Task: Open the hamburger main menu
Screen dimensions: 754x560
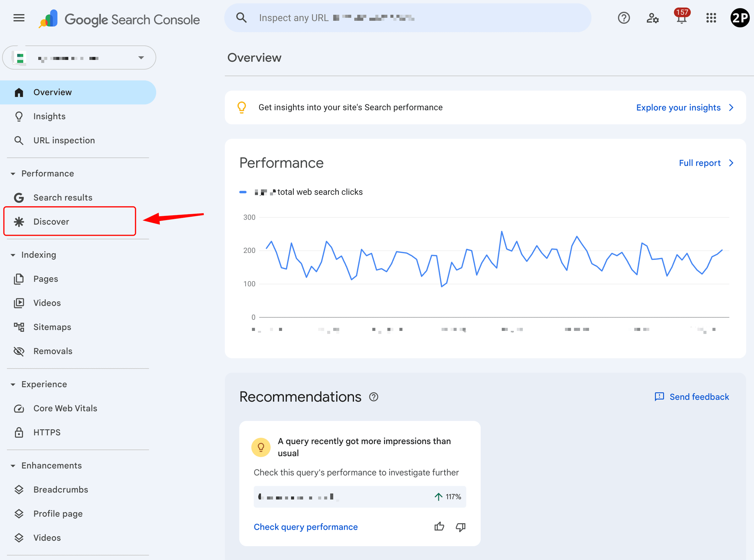Action: click(x=19, y=18)
